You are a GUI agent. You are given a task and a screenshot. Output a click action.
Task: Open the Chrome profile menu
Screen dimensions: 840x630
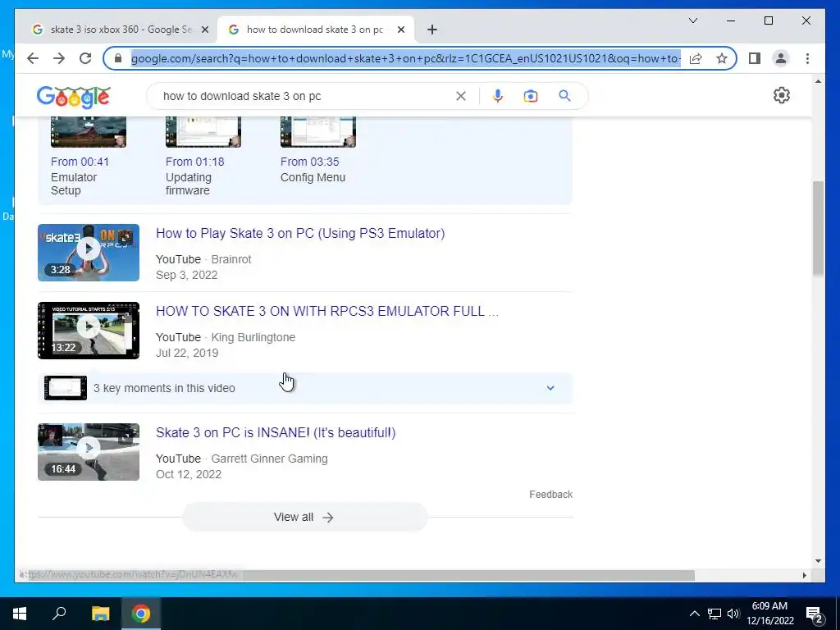781,58
